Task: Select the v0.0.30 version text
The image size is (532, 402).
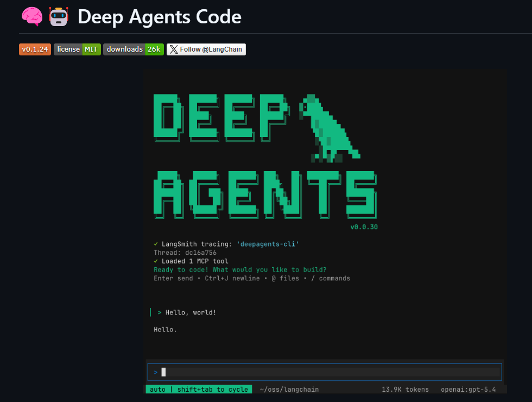Action: tap(364, 227)
